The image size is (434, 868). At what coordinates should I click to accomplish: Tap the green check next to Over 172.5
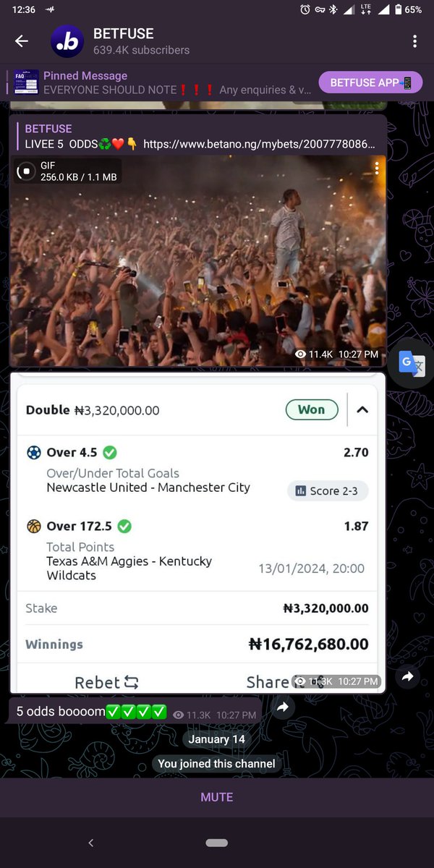pyautogui.click(x=124, y=527)
